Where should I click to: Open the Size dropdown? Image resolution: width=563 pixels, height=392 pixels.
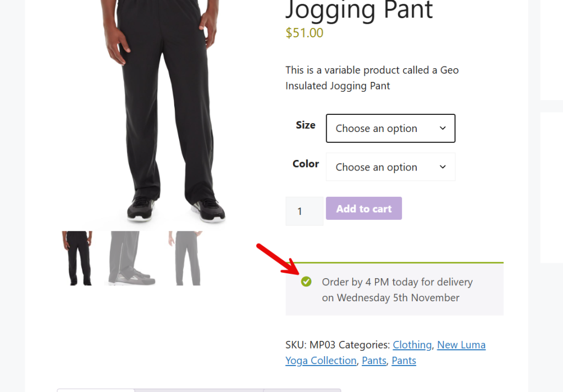[390, 128]
